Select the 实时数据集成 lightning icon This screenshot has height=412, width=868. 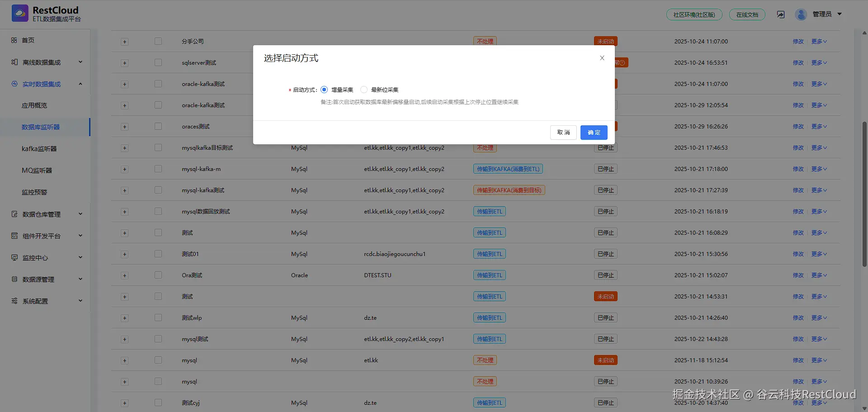point(14,84)
